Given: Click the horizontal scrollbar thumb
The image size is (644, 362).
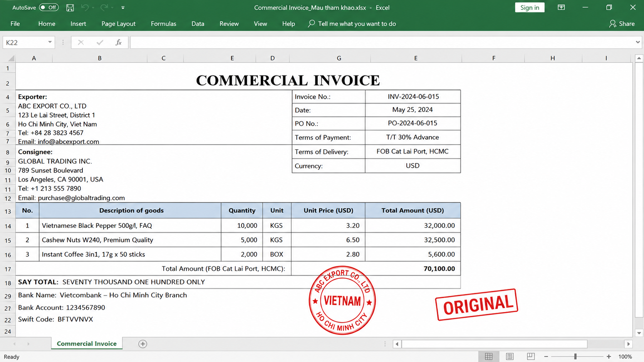Looking at the screenshot, I should click(495, 344).
